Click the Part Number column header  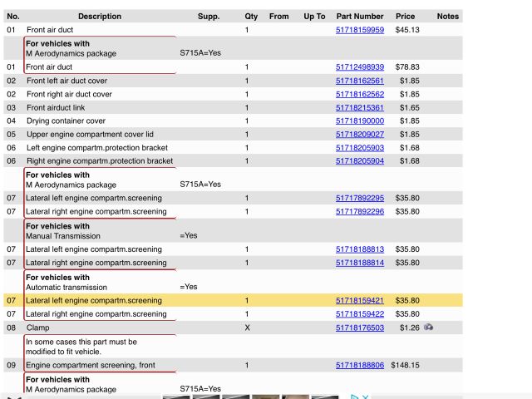coord(359,16)
